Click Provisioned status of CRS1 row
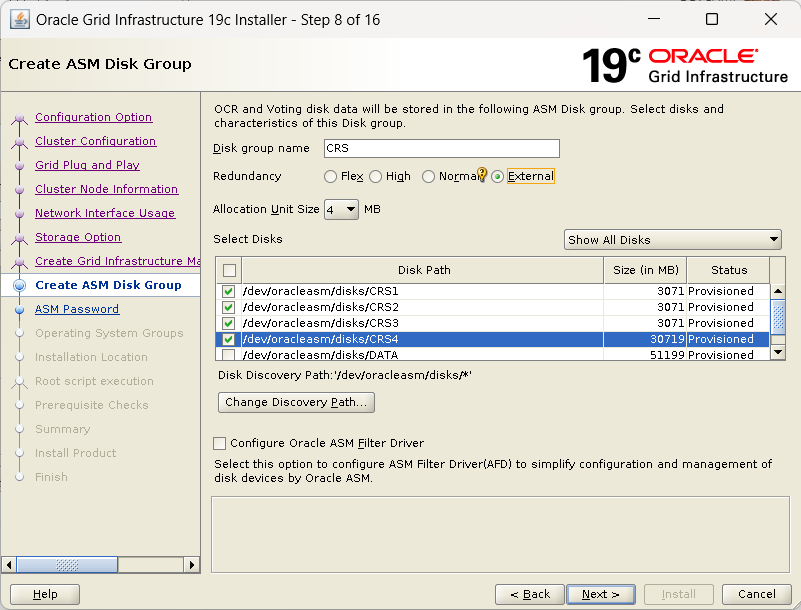Viewport: 801px width, 610px height. click(721, 291)
